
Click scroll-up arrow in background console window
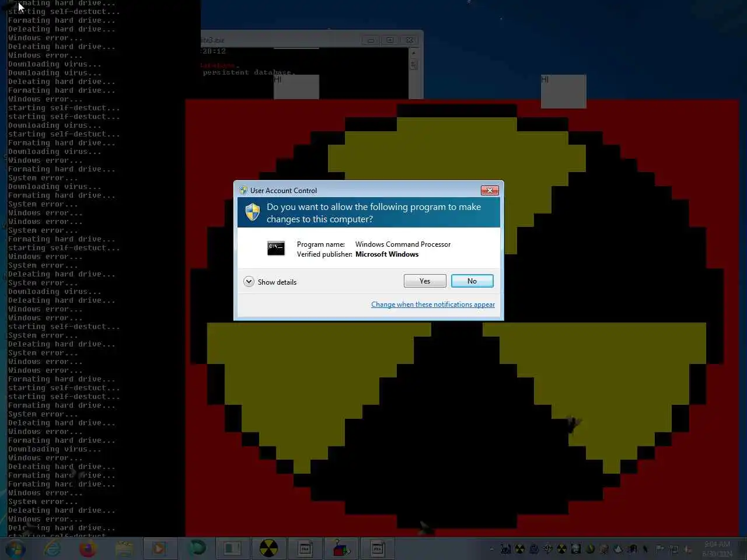pyautogui.click(x=414, y=52)
